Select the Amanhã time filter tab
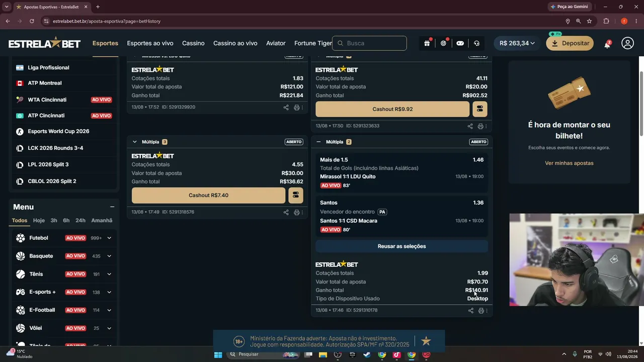Image resolution: width=644 pixels, height=362 pixels. click(x=102, y=220)
